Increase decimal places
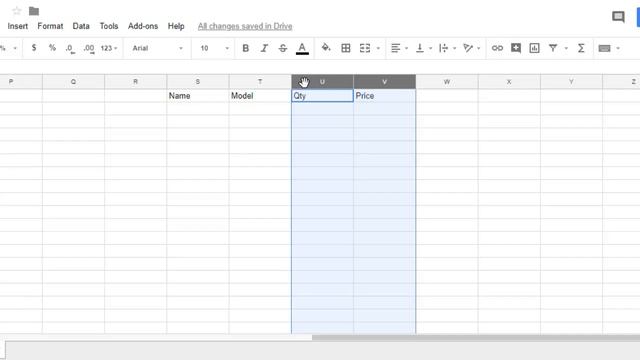The height and width of the screenshot is (360, 640). tap(89, 49)
